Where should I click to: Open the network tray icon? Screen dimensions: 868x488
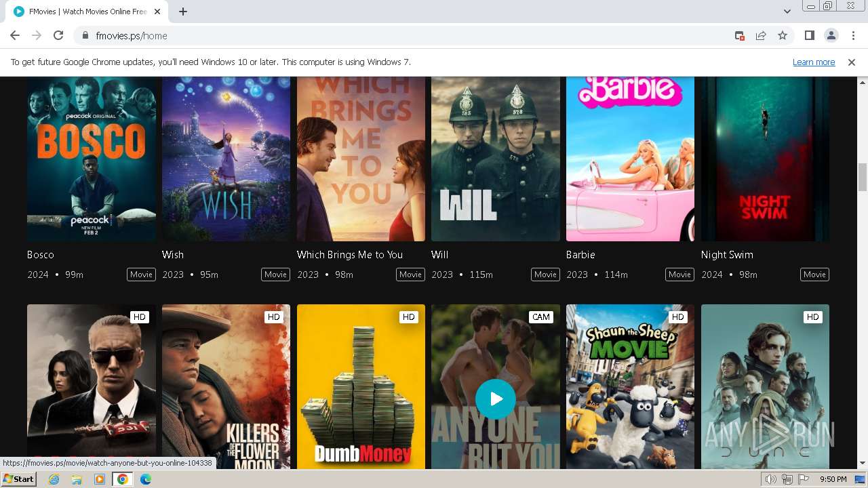click(x=787, y=479)
